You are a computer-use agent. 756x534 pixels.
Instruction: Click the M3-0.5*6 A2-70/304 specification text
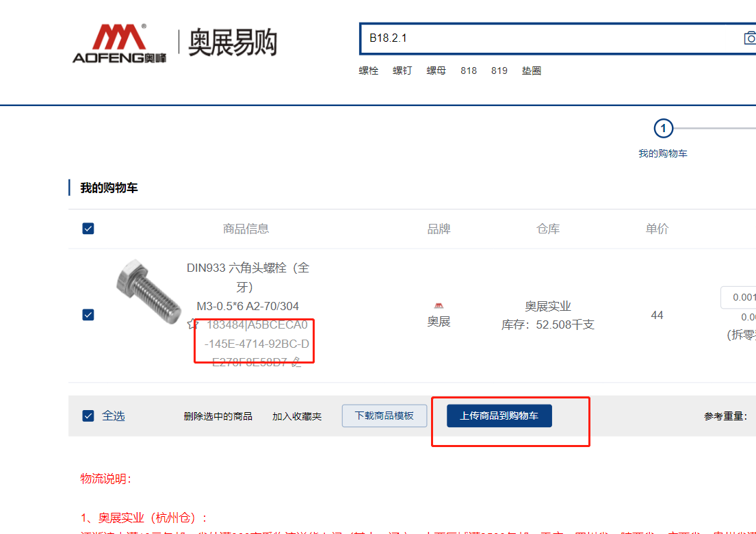[x=248, y=306]
